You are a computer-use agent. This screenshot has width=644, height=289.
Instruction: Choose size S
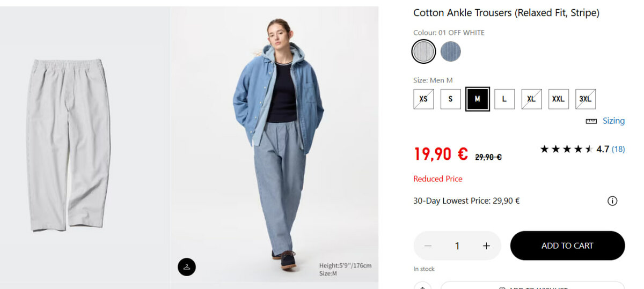click(451, 99)
